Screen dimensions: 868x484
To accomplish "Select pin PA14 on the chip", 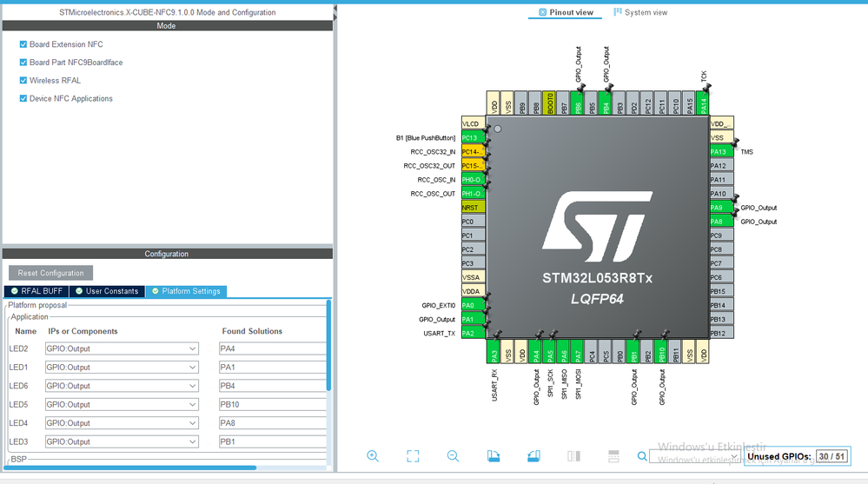I will coord(703,103).
